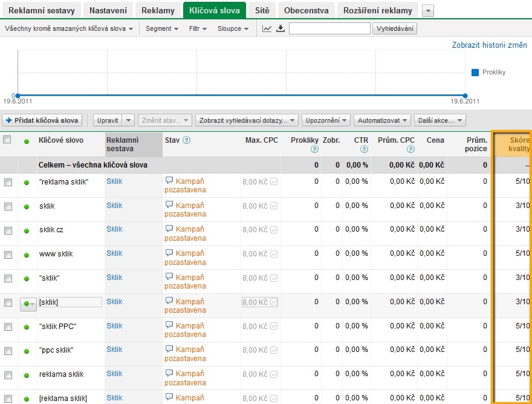Tick the select-all checkbox in table header
Image resolution: width=532 pixels, height=404 pixels.
click(x=8, y=140)
